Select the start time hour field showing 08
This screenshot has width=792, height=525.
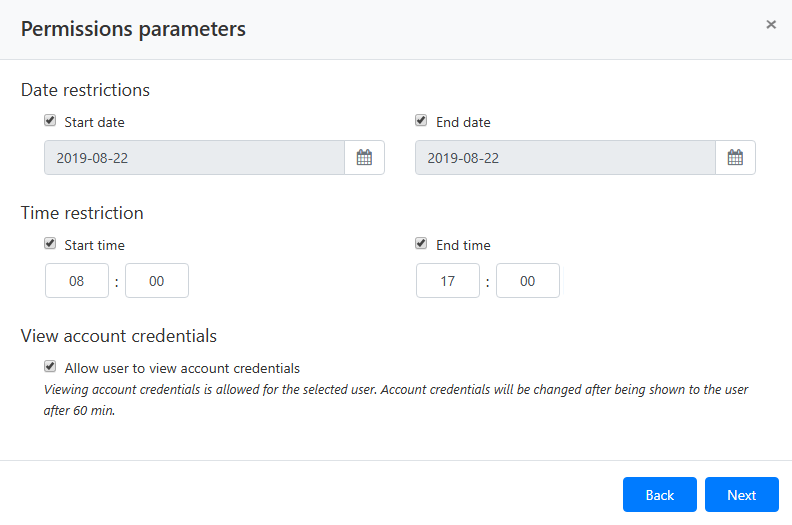(x=77, y=281)
